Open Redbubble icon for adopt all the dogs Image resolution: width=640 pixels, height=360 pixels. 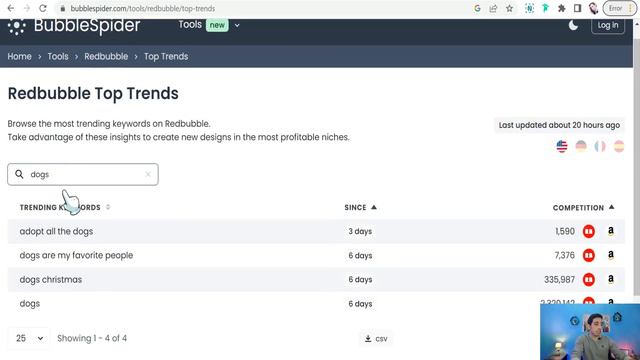(589, 231)
